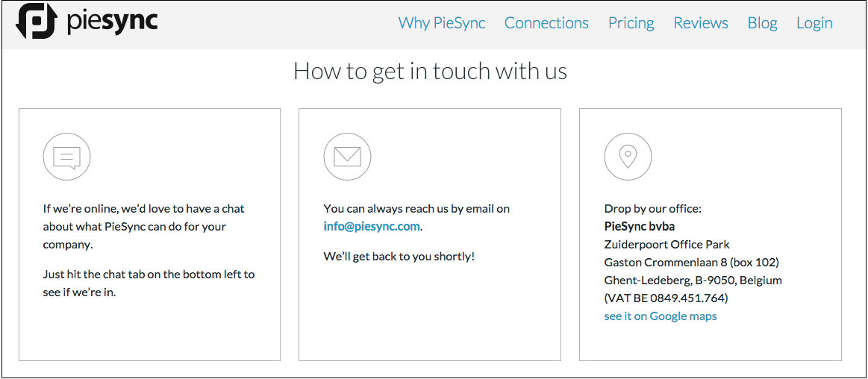Viewport: 868px width, 379px height.
Task: Click the 'Just hit the chat tab' text
Action: [x=149, y=284]
